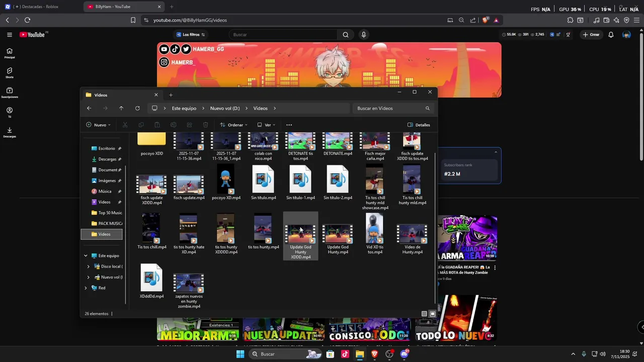Click YouTube search magnifier button

tap(346, 35)
